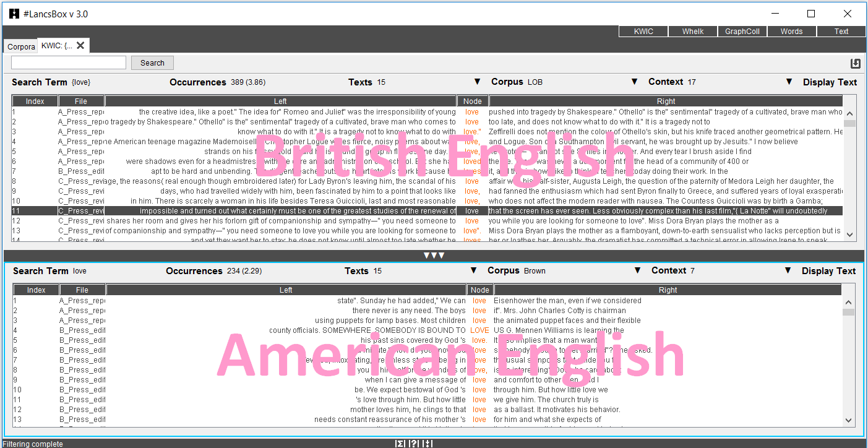Expand the Corpus Brown dropdown arrow
This screenshot has height=448, width=868.
[x=637, y=271]
